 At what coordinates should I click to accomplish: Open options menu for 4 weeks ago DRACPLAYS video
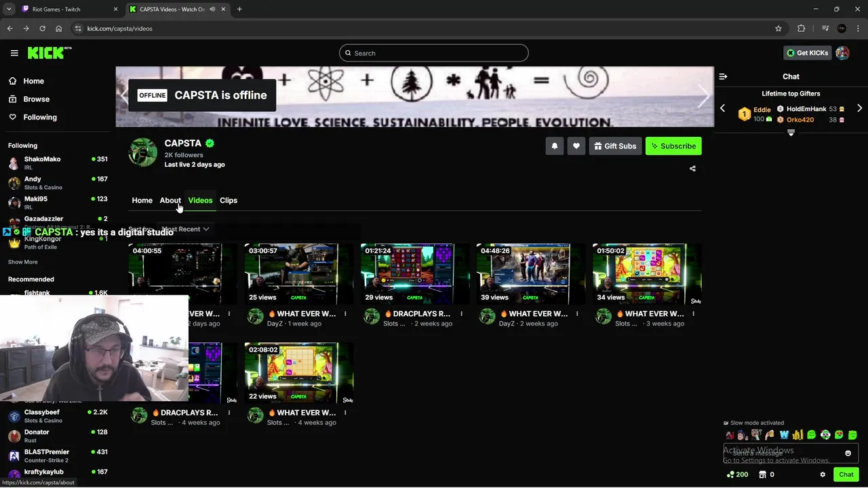tap(229, 412)
